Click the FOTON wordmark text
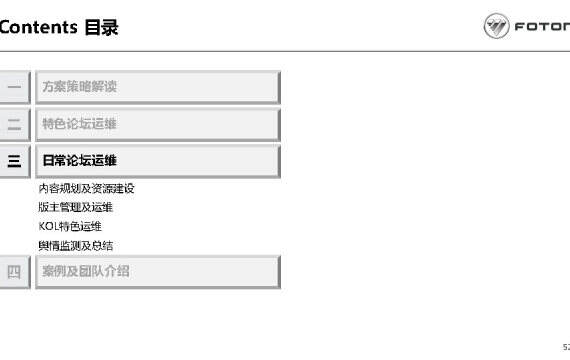Image resolution: width=570 pixels, height=360 pixels. point(542,27)
